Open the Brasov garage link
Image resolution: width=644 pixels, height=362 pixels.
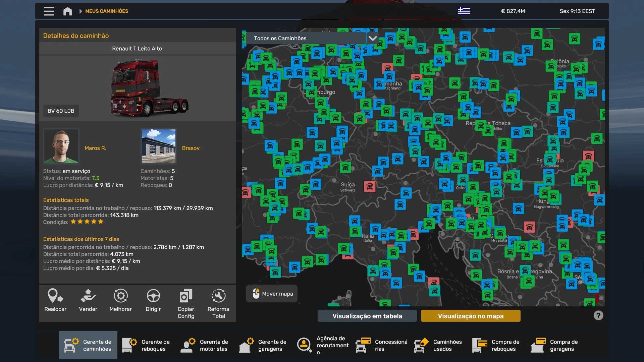click(x=191, y=148)
